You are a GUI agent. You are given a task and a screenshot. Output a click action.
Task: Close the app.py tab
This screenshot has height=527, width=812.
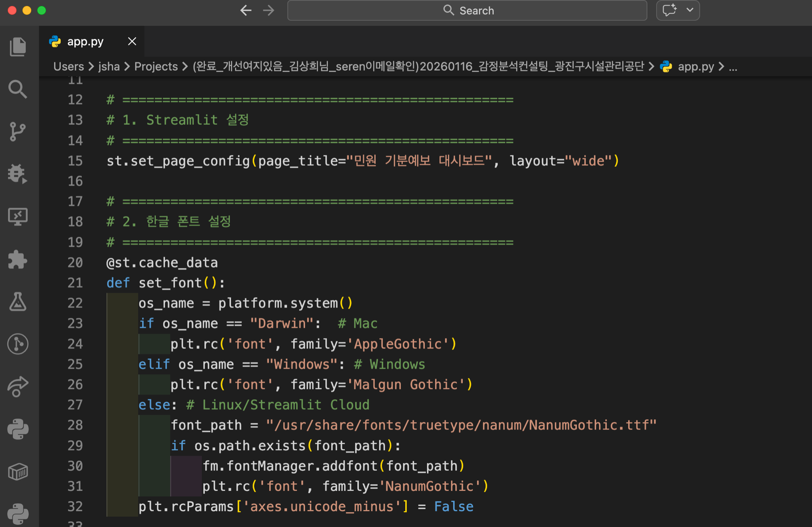(132, 42)
